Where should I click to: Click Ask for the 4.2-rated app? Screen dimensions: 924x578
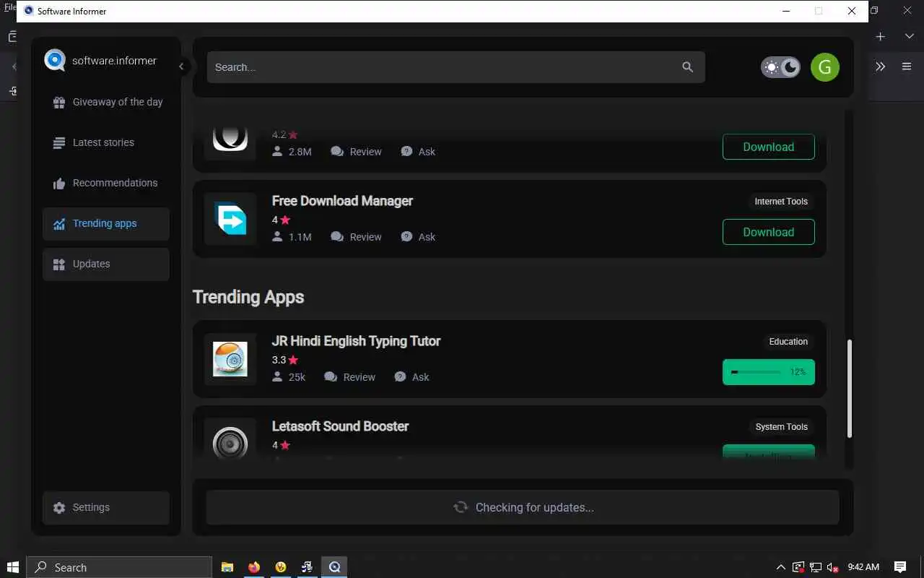pyautogui.click(x=419, y=152)
